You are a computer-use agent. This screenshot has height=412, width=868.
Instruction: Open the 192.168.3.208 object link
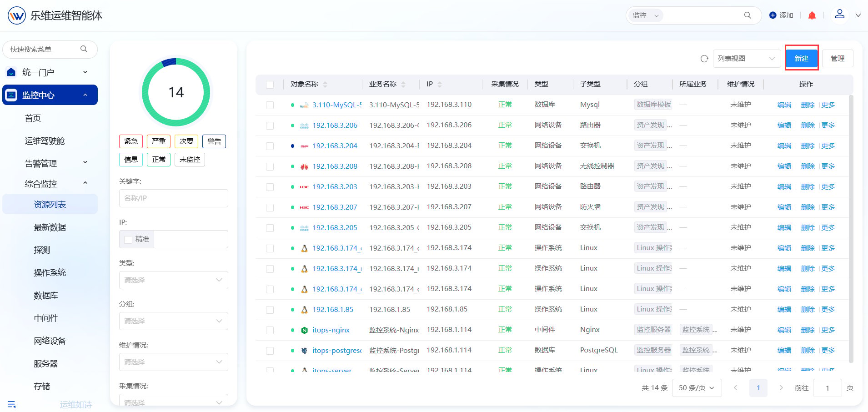(335, 166)
